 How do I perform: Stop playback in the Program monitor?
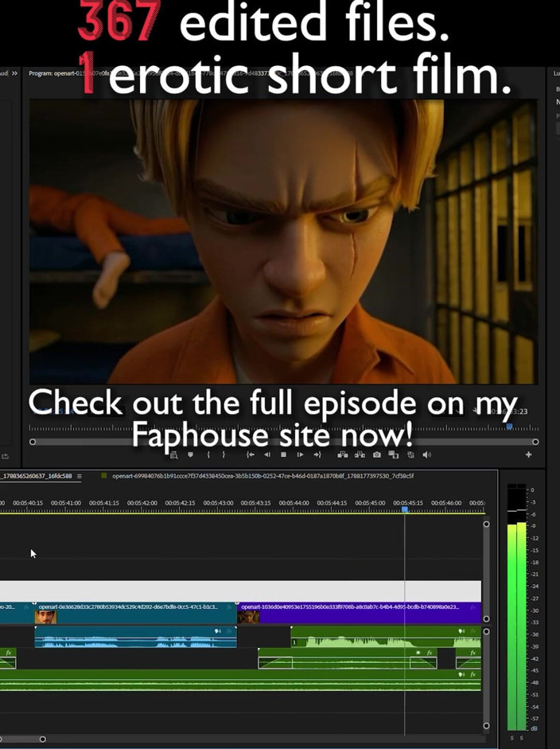pos(284,454)
